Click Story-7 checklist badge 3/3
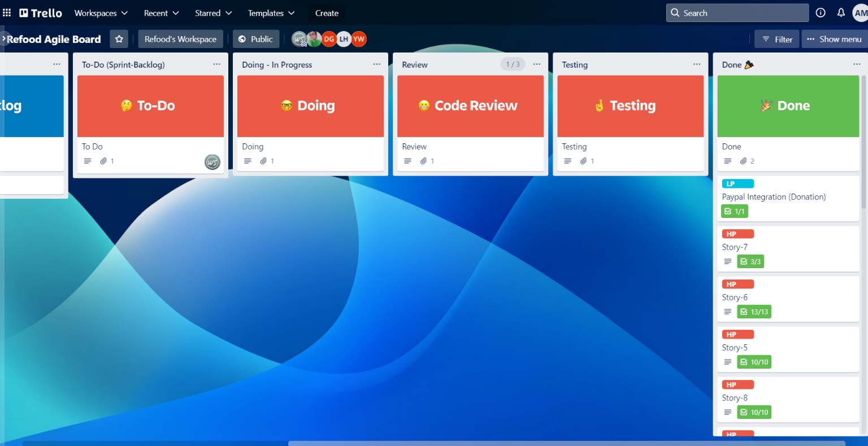This screenshot has height=446, width=868. (x=750, y=261)
